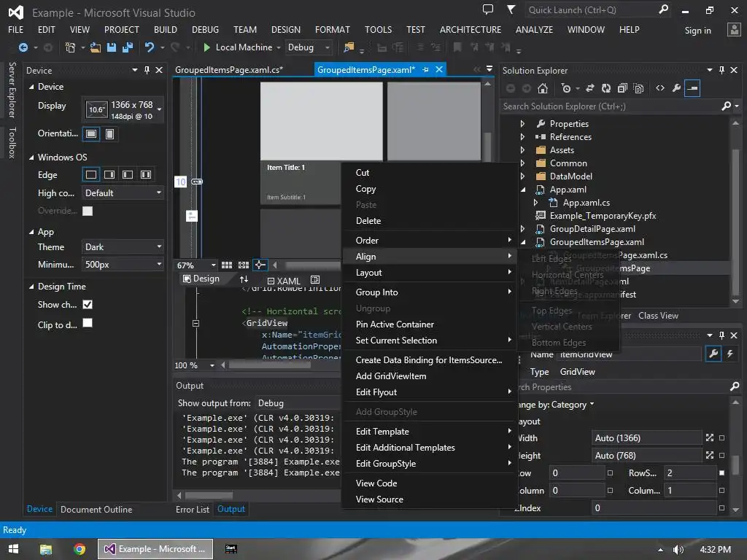Screen dimensions: 747x560
Task: Open the Debug configuration dropdown
Action: [x=308, y=47]
